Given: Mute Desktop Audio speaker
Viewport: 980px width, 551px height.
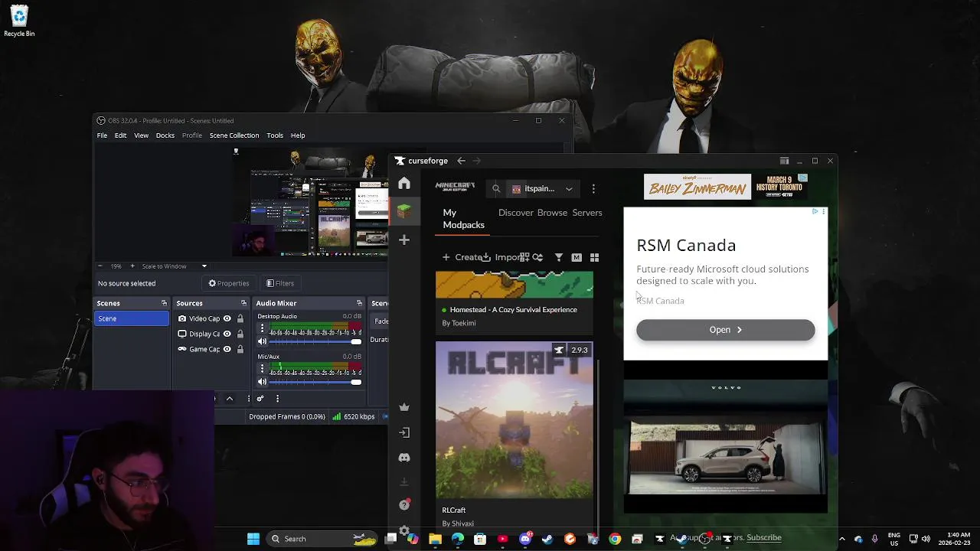Looking at the screenshot, I should [x=262, y=341].
